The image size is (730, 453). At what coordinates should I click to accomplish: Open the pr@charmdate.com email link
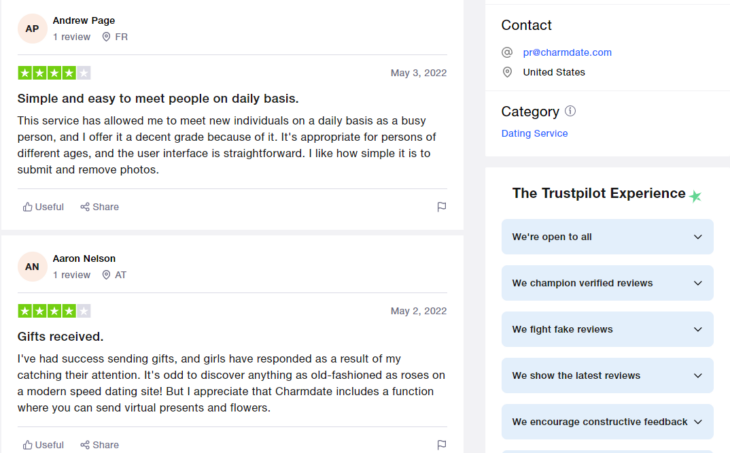[x=567, y=52]
